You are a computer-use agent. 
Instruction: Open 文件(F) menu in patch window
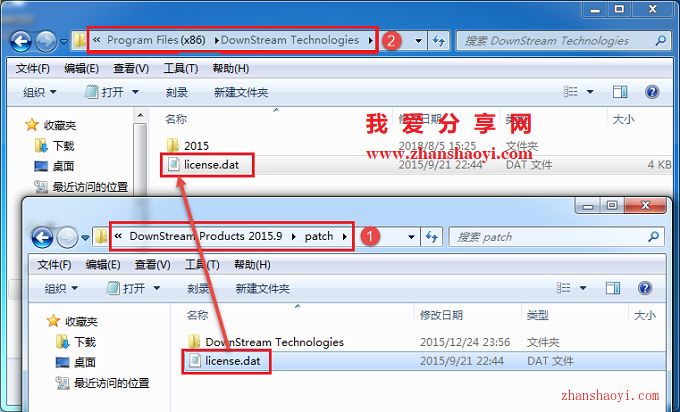pyautogui.click(x=54, y=265)
